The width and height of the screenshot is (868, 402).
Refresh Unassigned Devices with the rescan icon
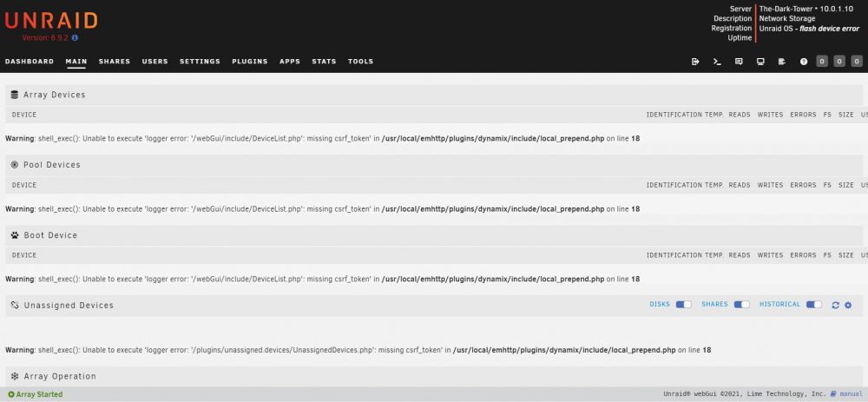[x=835, y=305]
